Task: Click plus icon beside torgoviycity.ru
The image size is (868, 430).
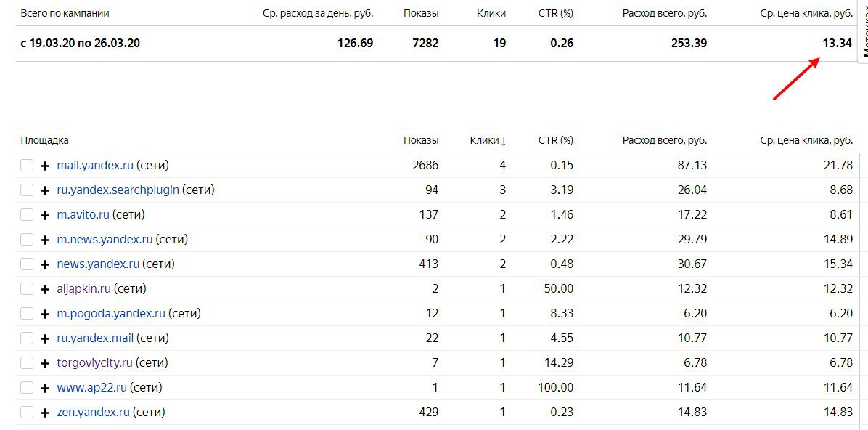Action: pos(45,363)
